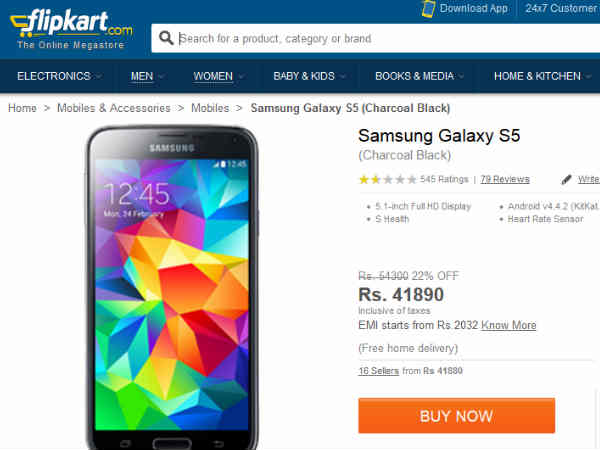Focus the product search field
This screenshot has width=600, height=450.
pyautogui.click(x=380, y=39)
